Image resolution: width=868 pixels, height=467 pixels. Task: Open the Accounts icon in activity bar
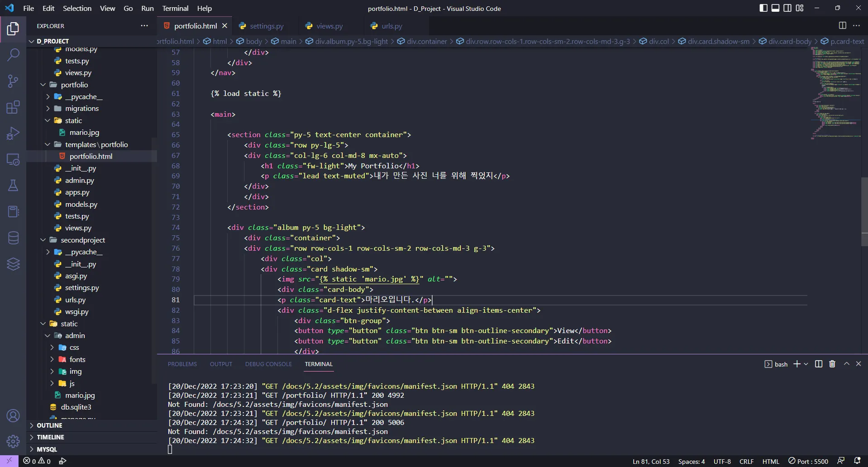click(13, 416)
